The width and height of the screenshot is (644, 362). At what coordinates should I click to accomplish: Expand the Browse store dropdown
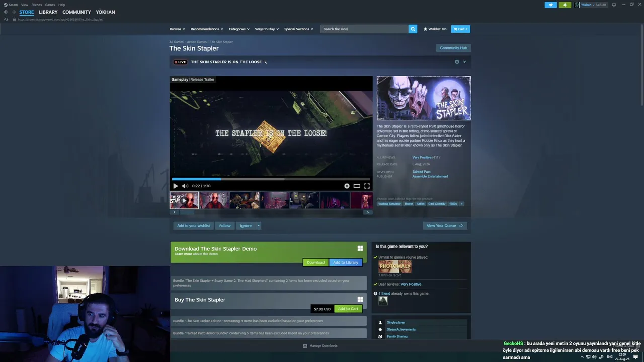(177, 29)
